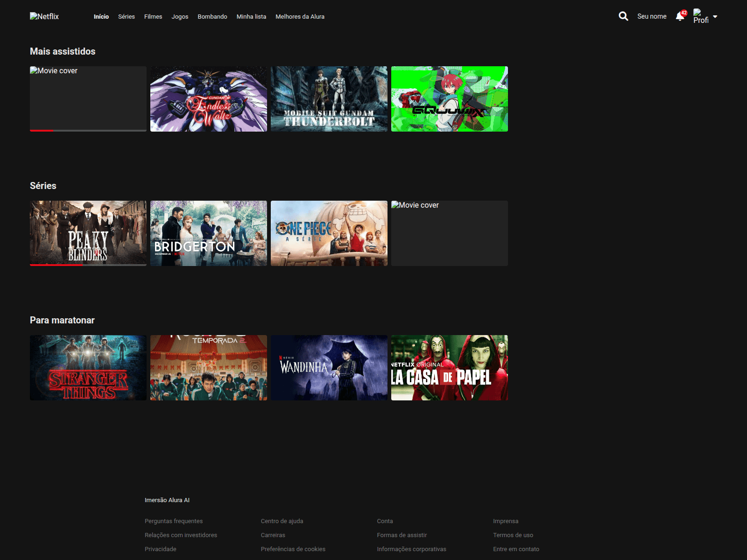Click the Imersão Alura AI footer link
Image resolution: width=747 pixels, height=560 pixels.
pos(167,500)
